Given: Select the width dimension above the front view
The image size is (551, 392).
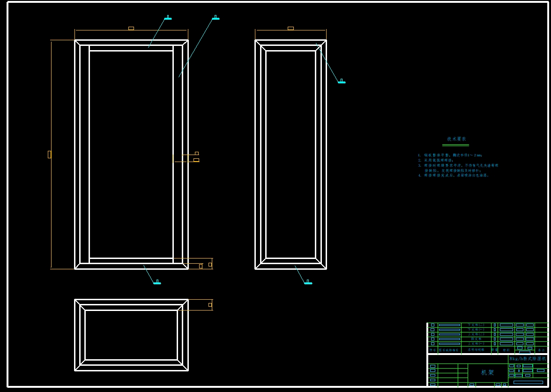Looking at the screenshot, I should (x=131, y=29).
